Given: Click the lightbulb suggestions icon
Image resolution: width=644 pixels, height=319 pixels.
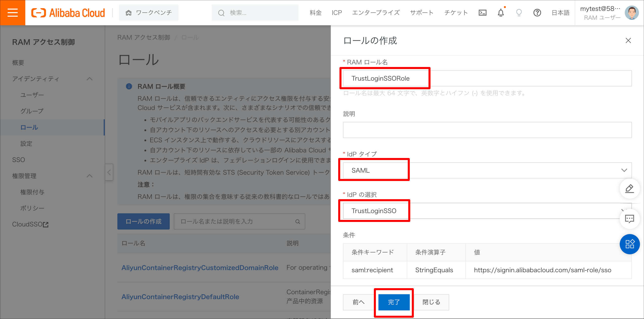Looking at the screenshot, I should click(519, 12).
